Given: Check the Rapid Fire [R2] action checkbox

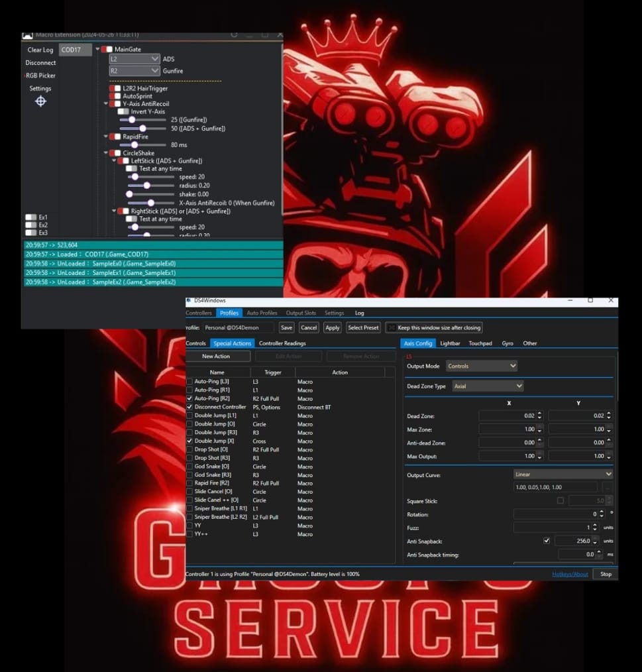Looking at the screenshot, I should (190, 483).
